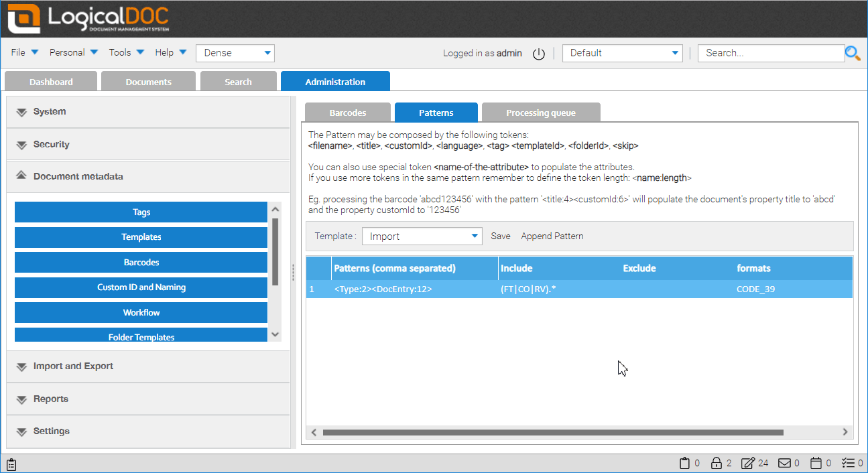Open the Dense density dropdown
Screen dimensions: 868x473
click(235, 53)
